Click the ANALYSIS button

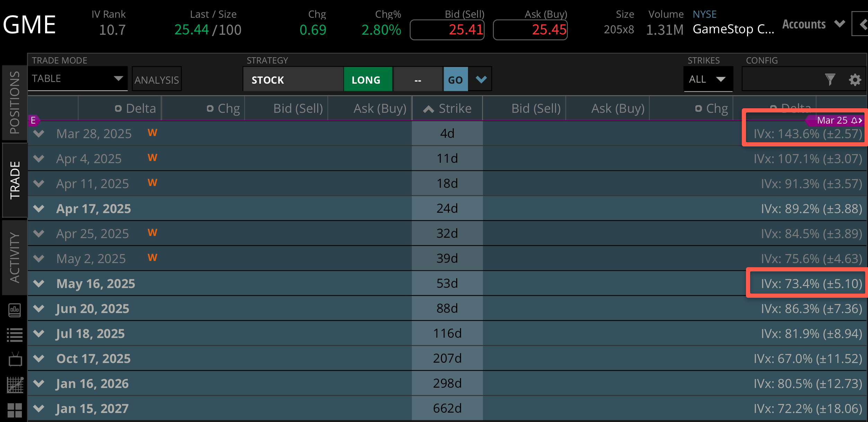[157, 79]
